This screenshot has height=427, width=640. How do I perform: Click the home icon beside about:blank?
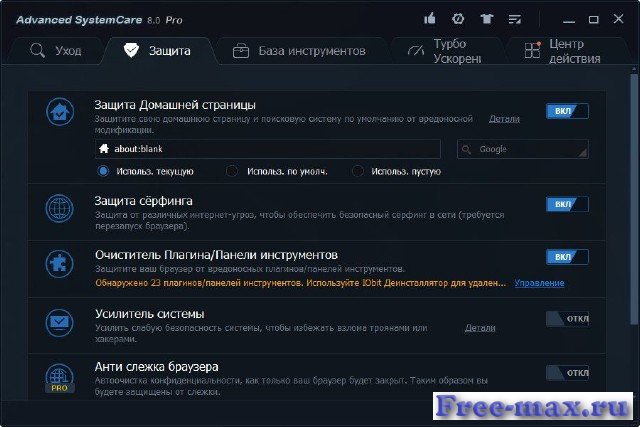coord(104,149)
